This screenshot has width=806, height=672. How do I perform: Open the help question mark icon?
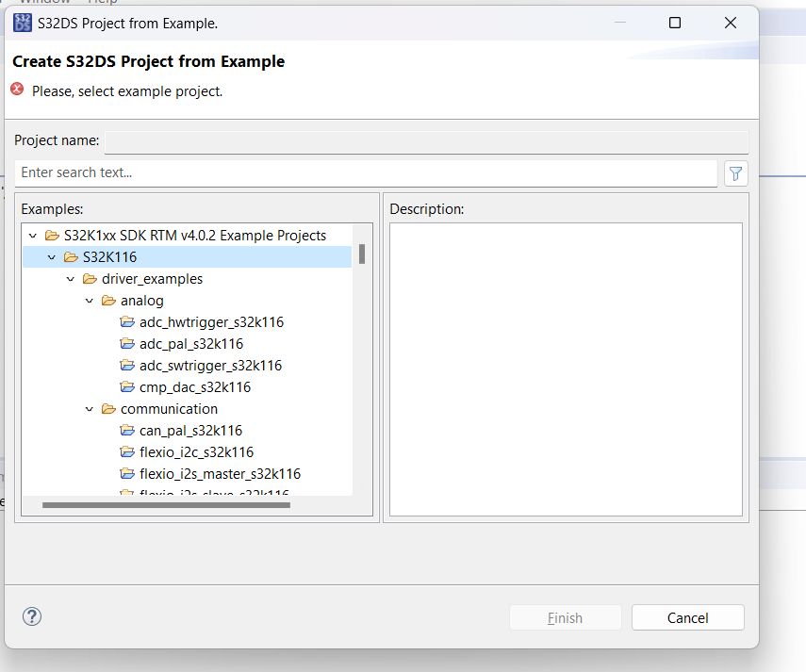click(32, 617)
